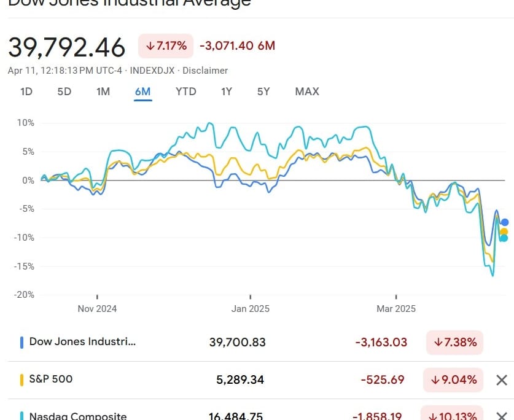Display the 5Y time range
Screen dimensions: 514x420
click(263, 91)
